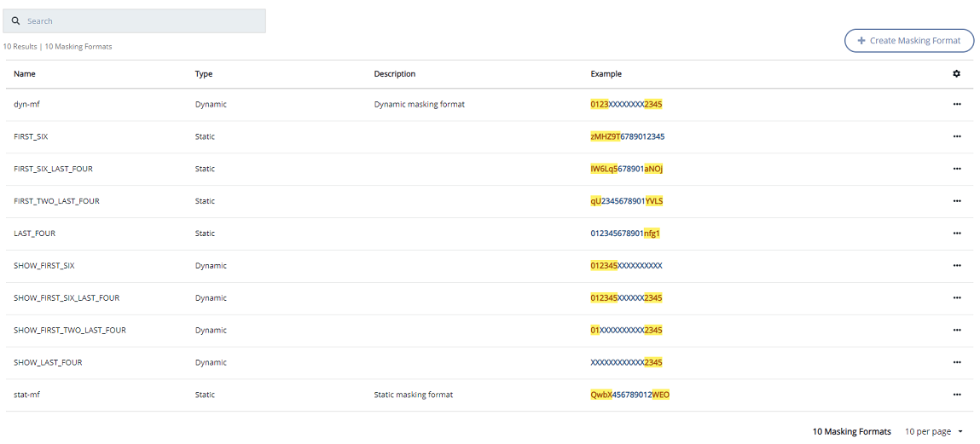Click the magnifier search icon
The height and width of the screenshot is (444, 980).
(x=15, y=21)
